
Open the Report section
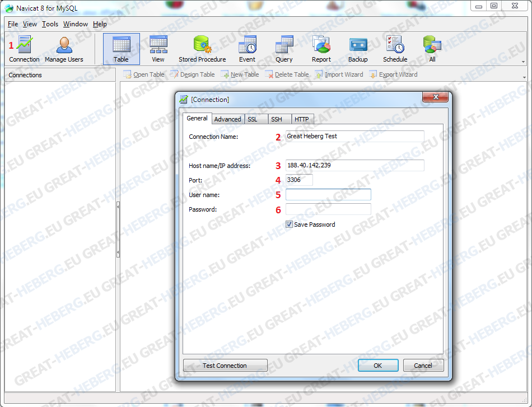pos(321,49)
